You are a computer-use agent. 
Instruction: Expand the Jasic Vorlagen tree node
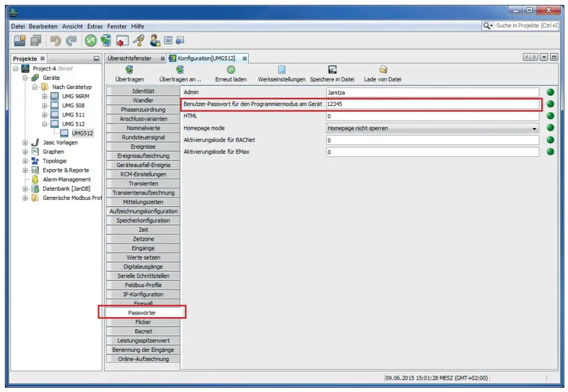point(25,143)
